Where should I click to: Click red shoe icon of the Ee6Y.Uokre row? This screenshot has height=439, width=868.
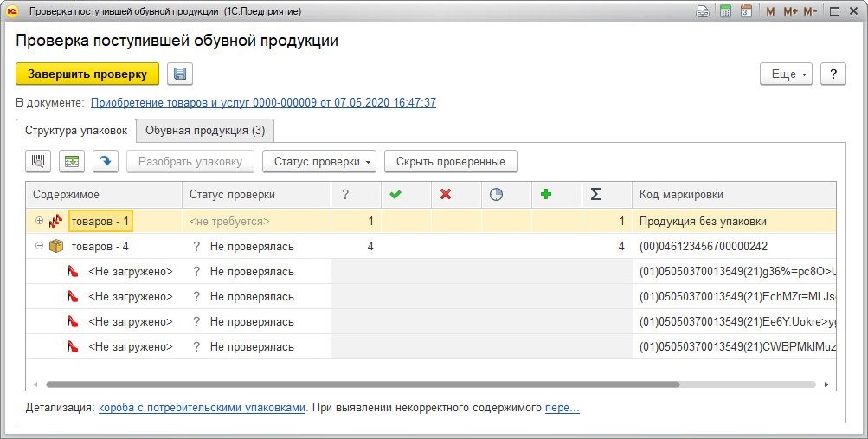click(x=73, y=321)
